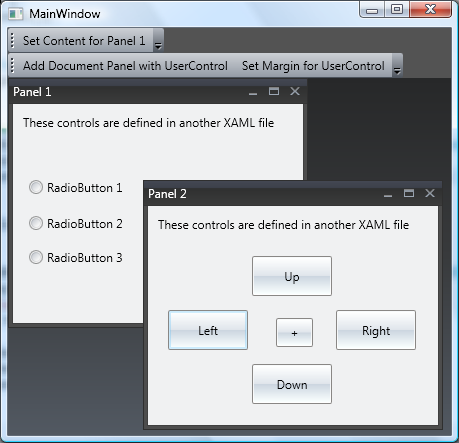Click the Left button in Panel 2
This screenshot has width=459, height=443.
pos(208,330)
